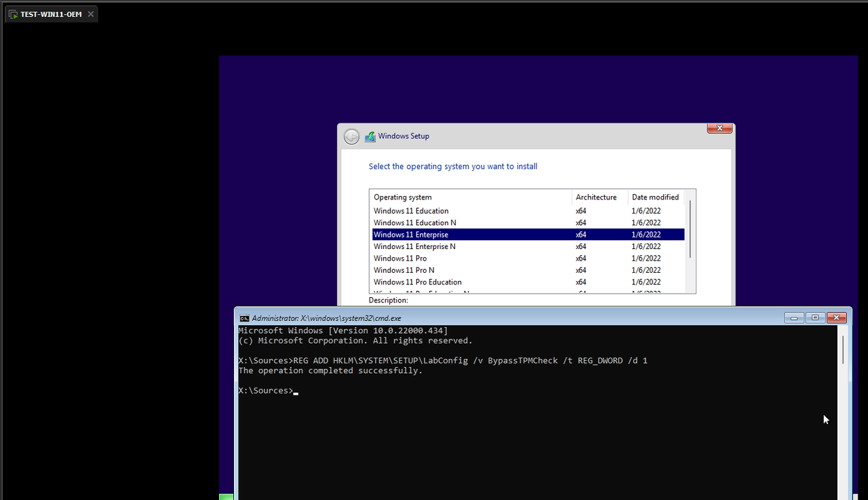Click the VM power icon on TEST-WIN11-OEM tab
The width and height of the screenshot is (868, 500).
coord(14,14)
